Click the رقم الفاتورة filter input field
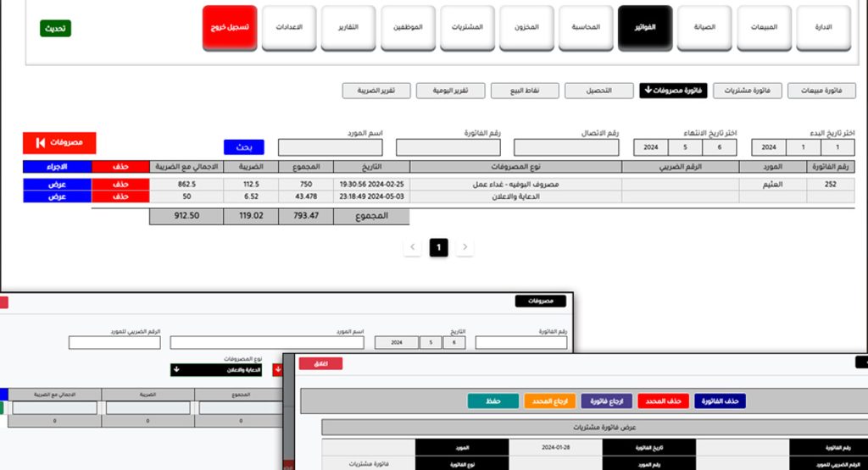868x470 pixels. (x=448, y=147)
